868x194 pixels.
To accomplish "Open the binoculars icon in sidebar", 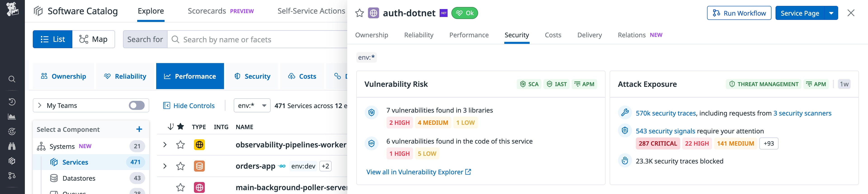I will pyautogui.click(x=12, y=146).
